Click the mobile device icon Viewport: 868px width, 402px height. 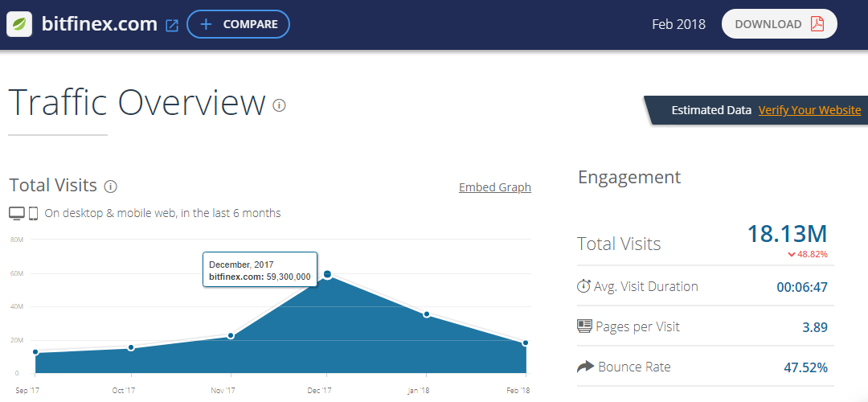click(x=34, y=213)
